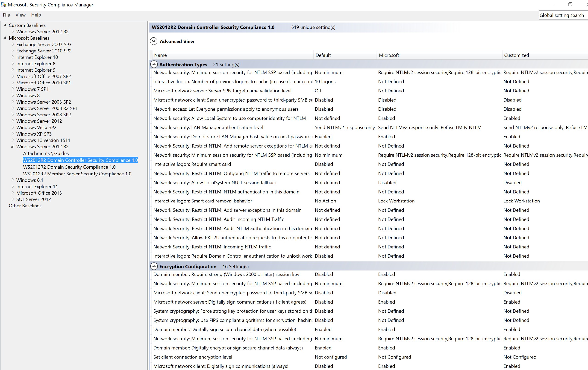Click 'Off' default value for SPN validation

pyautogui.click(x=318, y=91)
